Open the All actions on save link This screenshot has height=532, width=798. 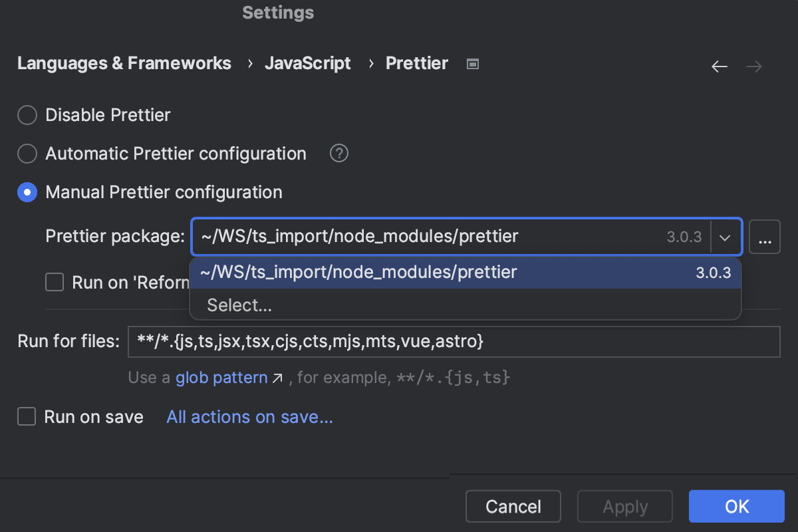(x=249, y=416)
